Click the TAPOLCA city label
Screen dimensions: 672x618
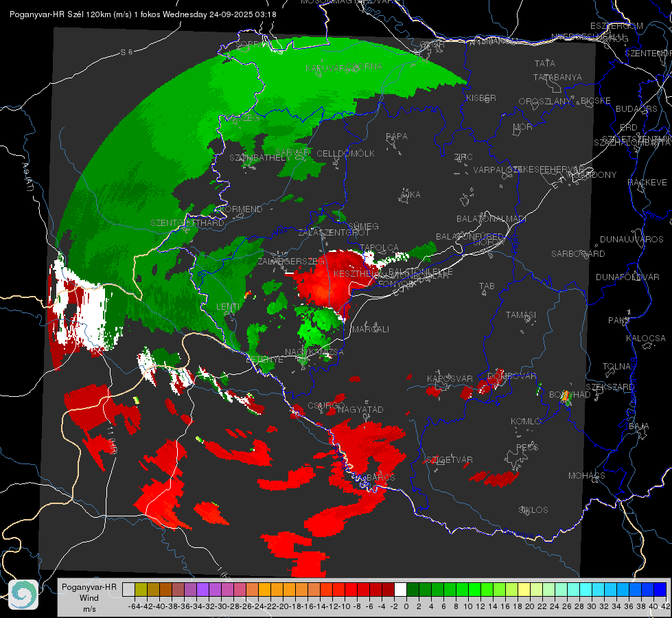pyautogui.click(x=379, y=248)
